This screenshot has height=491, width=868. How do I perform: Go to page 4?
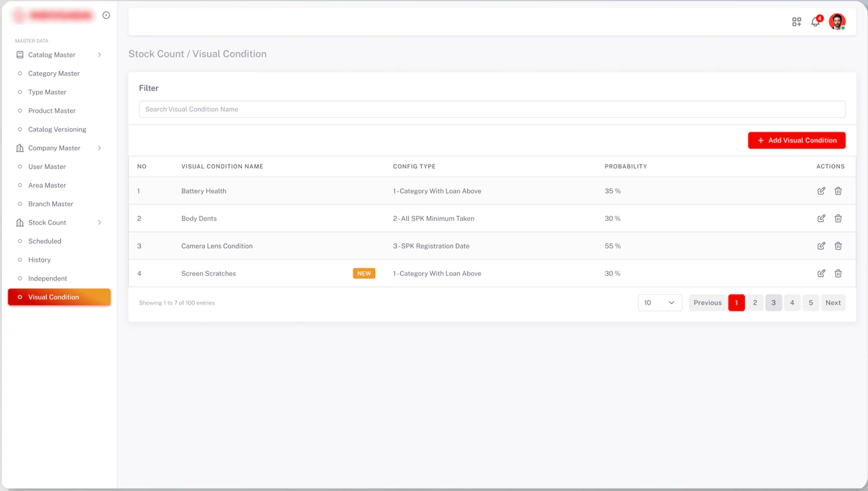point(793,303)
